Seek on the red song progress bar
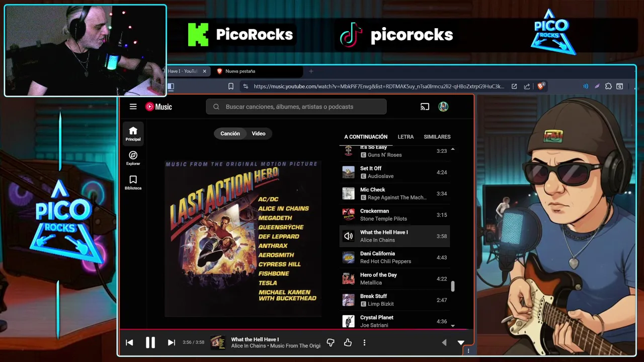Image resolution: width=644 pixels, height=362 pixels. click(x=296, y=330)
